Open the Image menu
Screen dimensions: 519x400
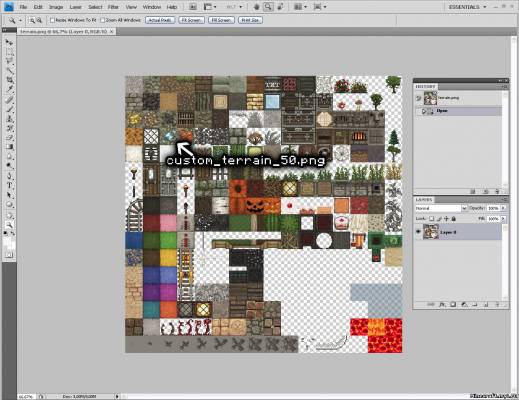56,7
